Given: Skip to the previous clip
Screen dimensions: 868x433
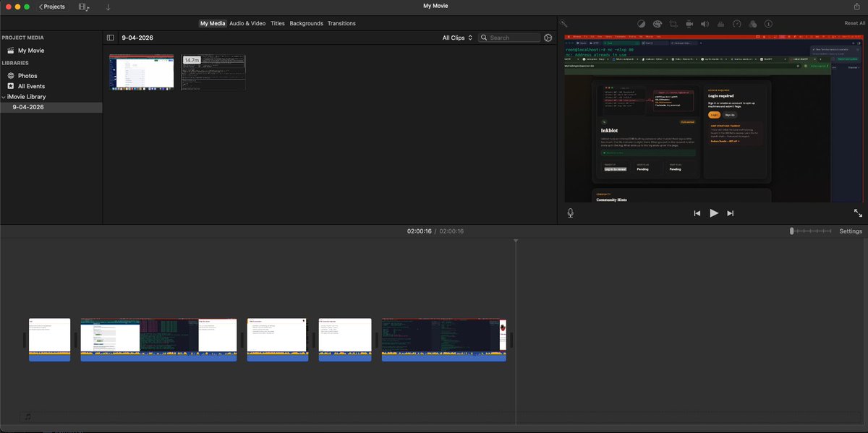Looking at the screenshot, I should (x=697, y=213).
